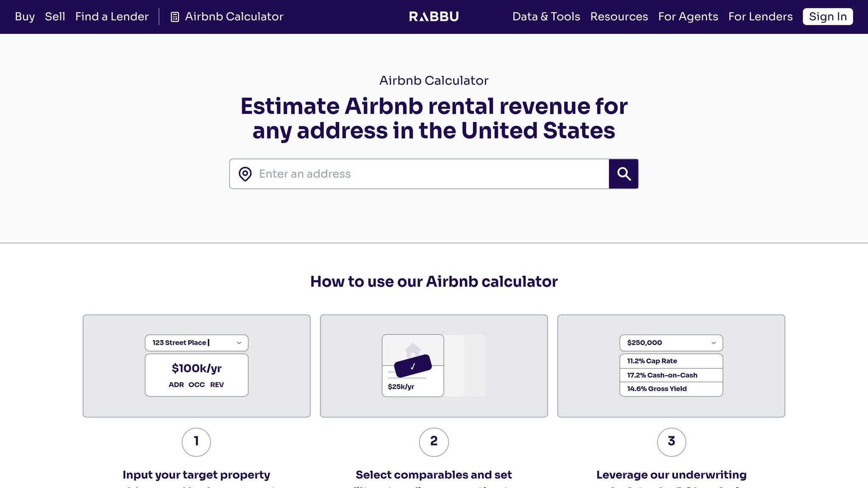Open For Agents in navigation
The height and width of the screenshot is (488, 868).
click(688, 17)
